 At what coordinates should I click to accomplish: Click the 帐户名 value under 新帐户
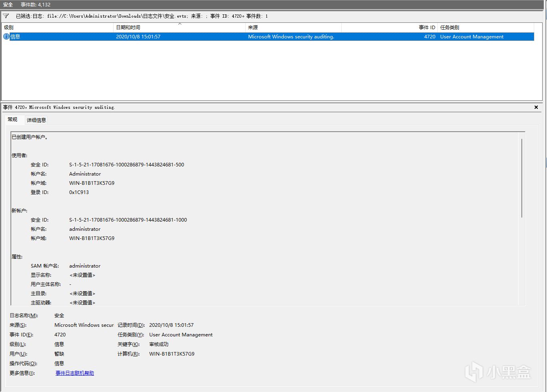click(85, 229)
